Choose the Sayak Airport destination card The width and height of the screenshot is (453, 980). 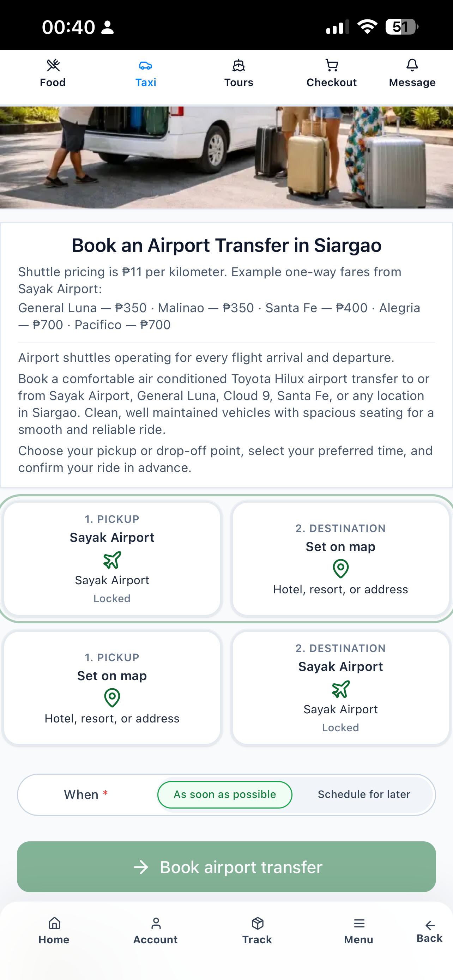[x=340, y=688]
